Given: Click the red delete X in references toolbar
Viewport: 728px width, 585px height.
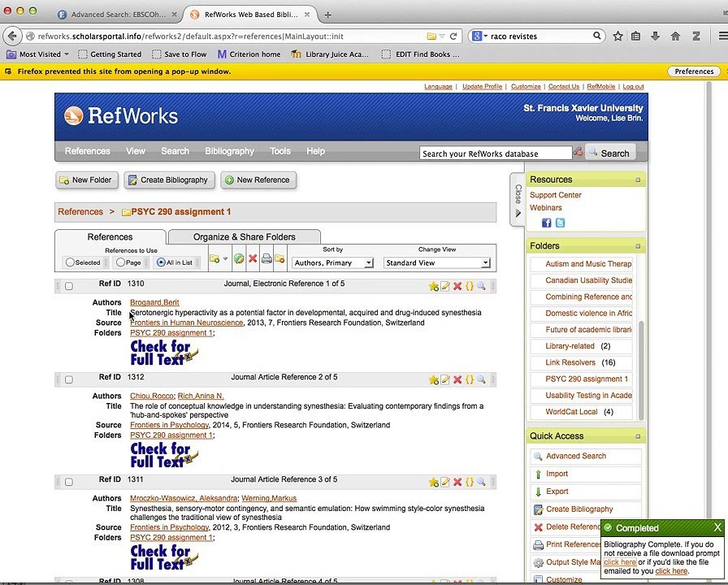Looking at the screenshot, I should pyautogui.click(x=253, y=258).
